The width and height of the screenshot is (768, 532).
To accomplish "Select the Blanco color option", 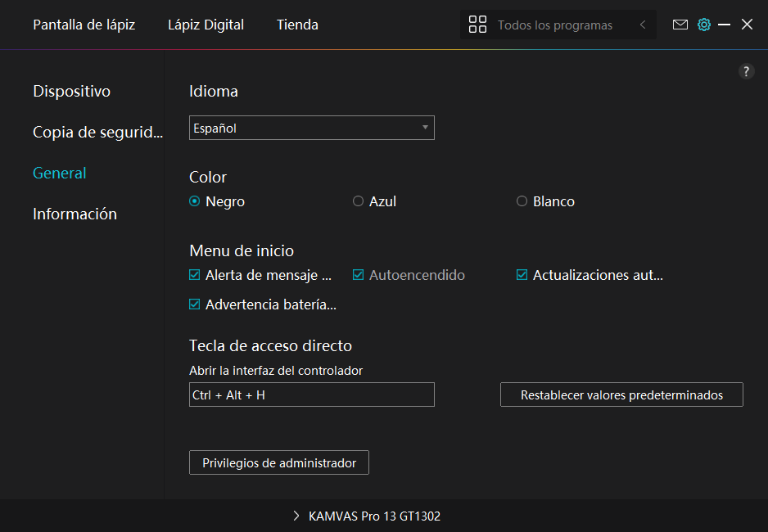I will (522, 201).
